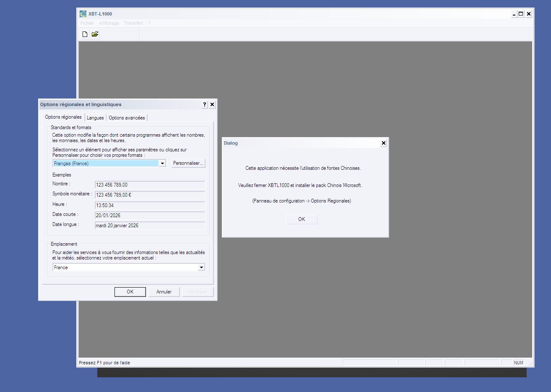
Task: Open the Transfert menu
Action: (133, 23)
